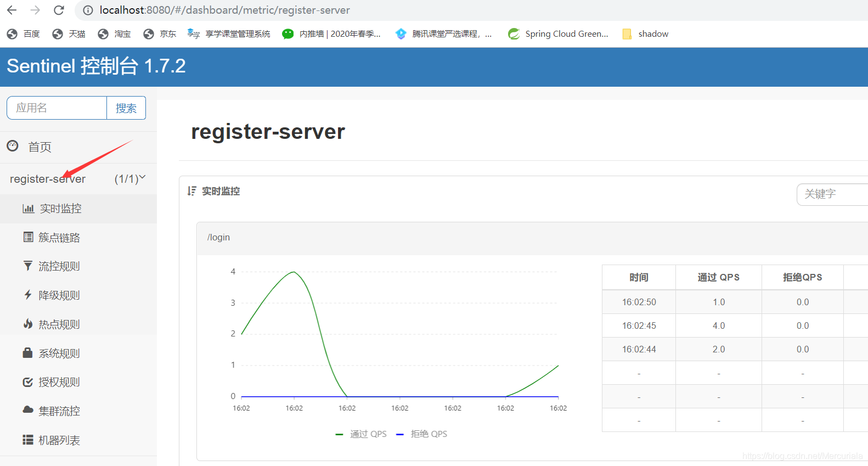Reload the page with refresh icon

(59, 10)
